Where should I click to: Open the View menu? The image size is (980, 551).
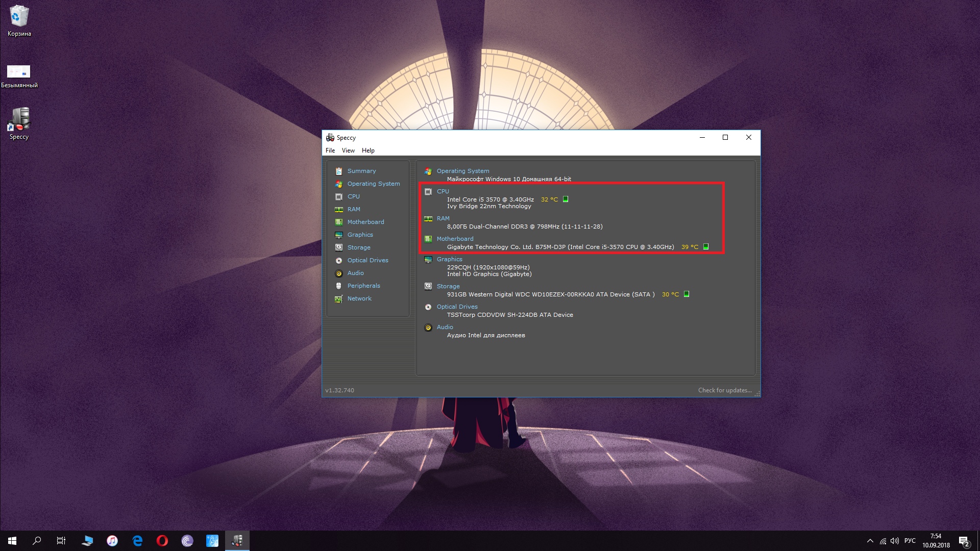point(348,151)
